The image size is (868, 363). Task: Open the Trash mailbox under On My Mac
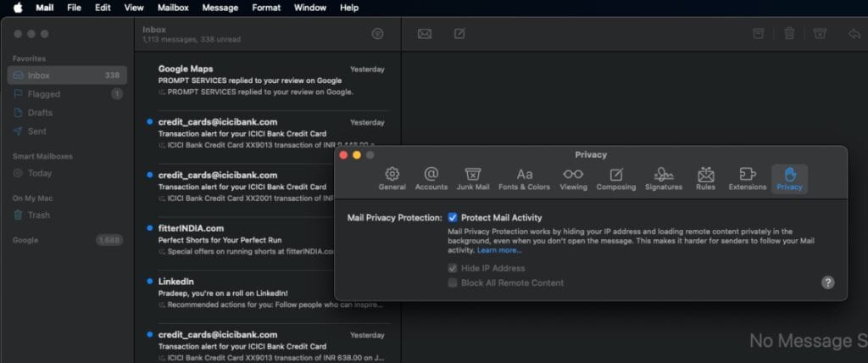67,215
